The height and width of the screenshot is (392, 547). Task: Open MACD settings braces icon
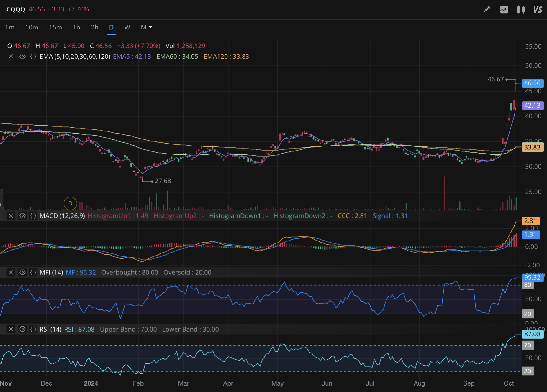pyautogui.click(x=33, y=216)
